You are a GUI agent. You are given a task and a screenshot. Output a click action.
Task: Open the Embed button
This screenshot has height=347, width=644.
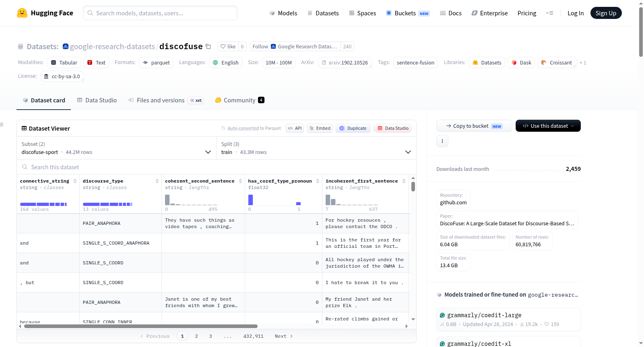(x=320, y=128)
